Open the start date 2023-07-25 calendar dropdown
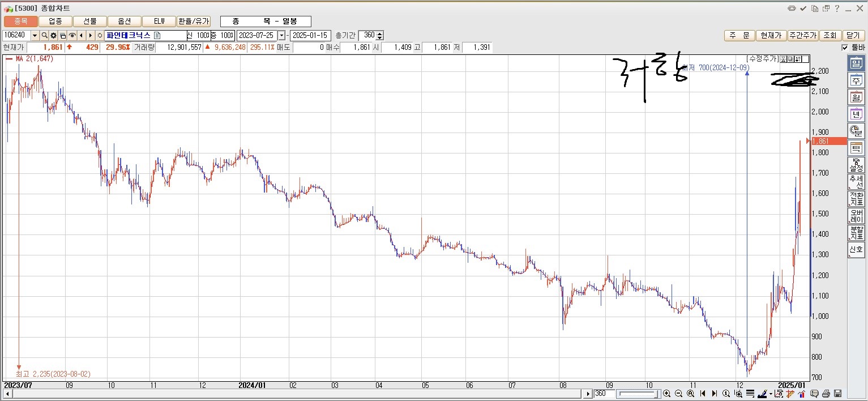Screen dimensions: 868x401 pyautogui.click(x=281, y=36)
